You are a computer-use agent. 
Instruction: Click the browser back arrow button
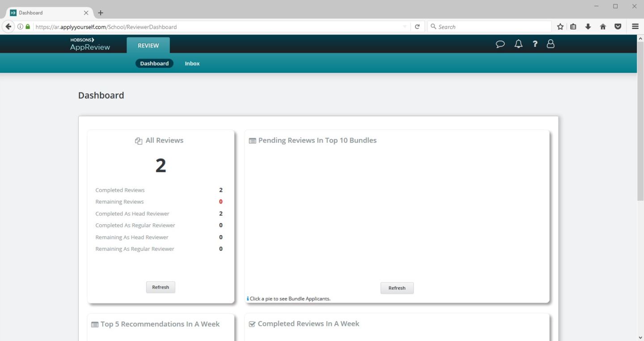8,27
